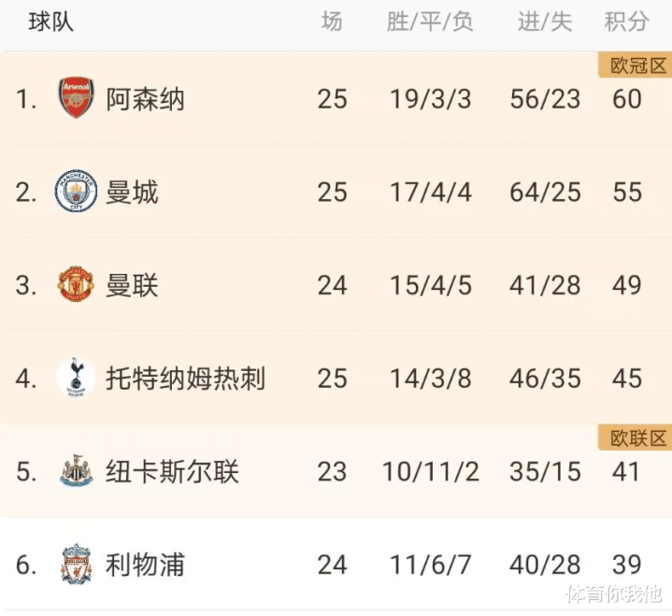672x616 pixels.
Task: Click the Manchester City crest icon
Action: 76,192
